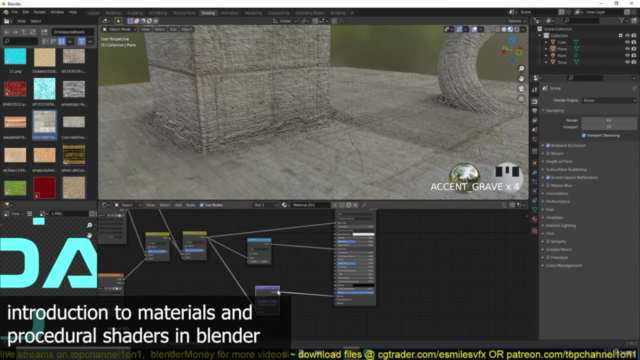This screenshot has height=360, width=640.
Task: Enable the Freestyle checkbox
Action: (x=548, y=258)
